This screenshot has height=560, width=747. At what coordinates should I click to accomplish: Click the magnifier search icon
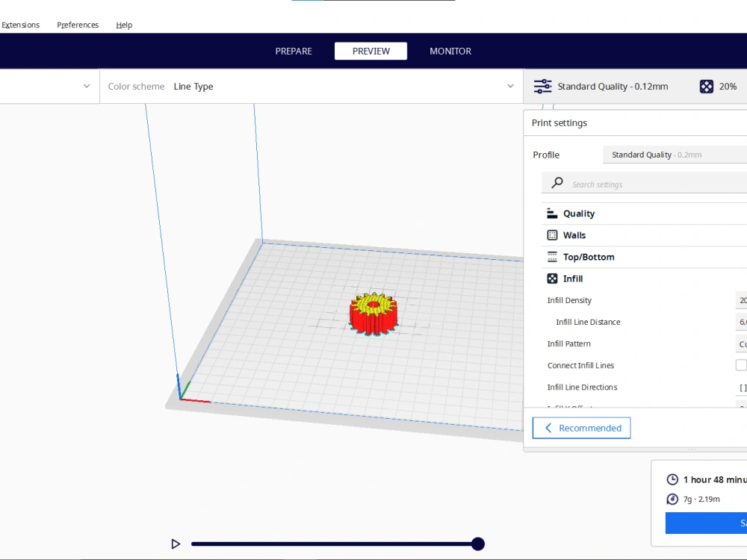click(557, 183)
